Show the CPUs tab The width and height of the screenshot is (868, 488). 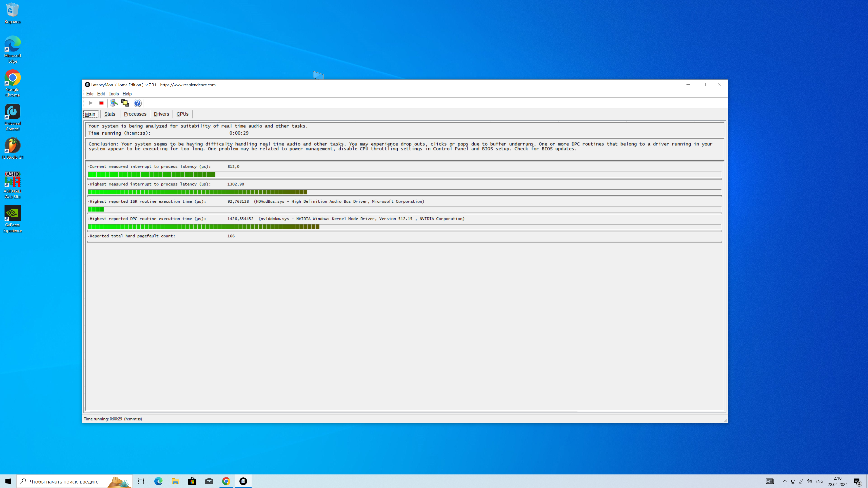(x=182, y=114)
